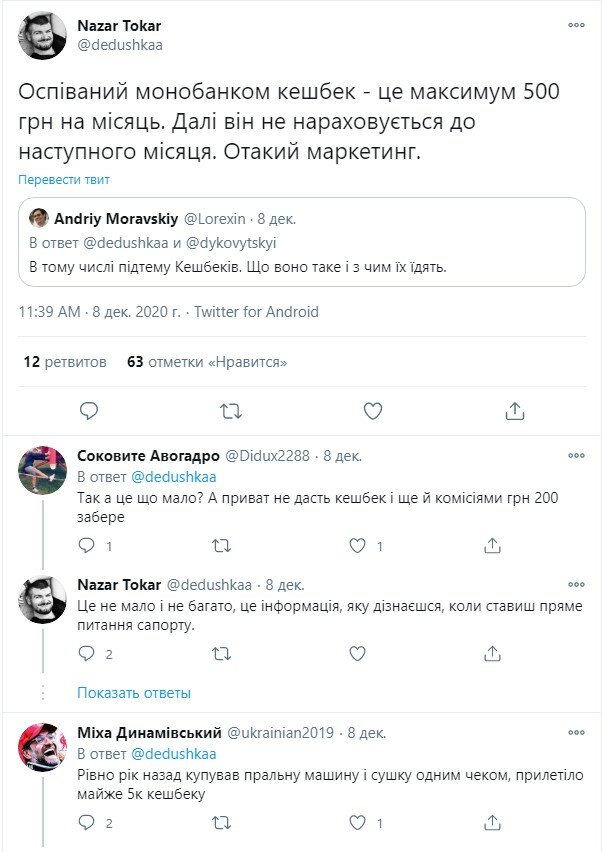The height and width of the screenshot is (852, 602).
Task: Open @dedushkaa profile via username
Action: click(121, 44)
